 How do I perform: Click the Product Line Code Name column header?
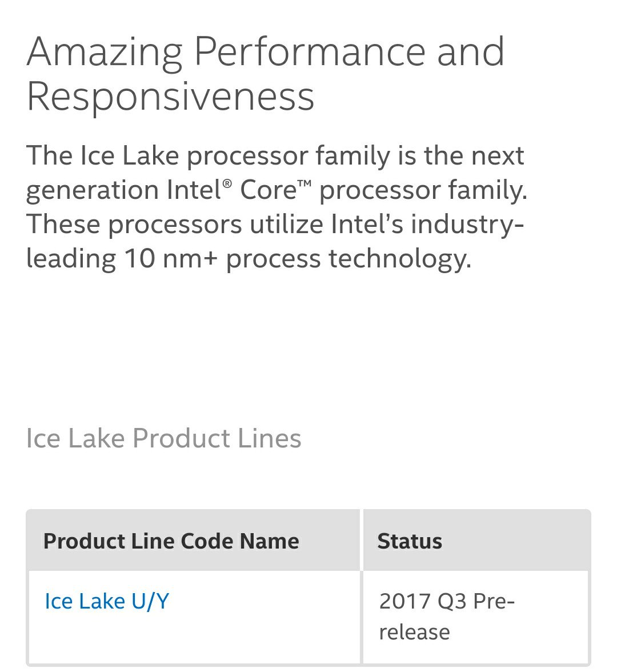click(171, 541)
